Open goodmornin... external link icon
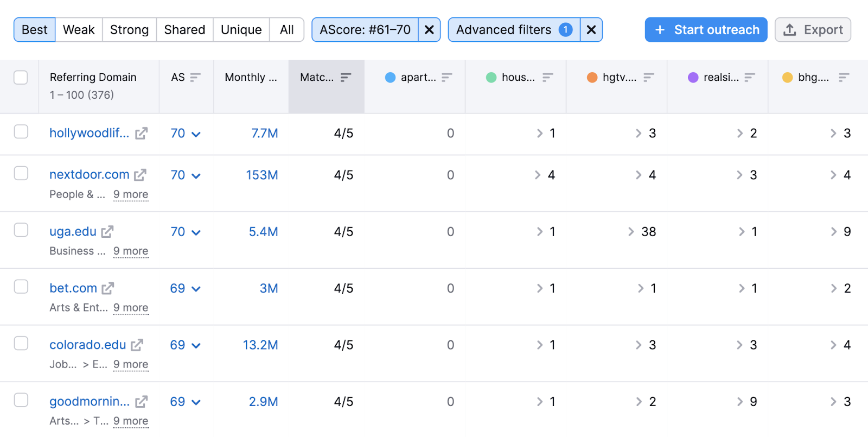The width and height of the screenshot is (868, 437). [141, 402]
